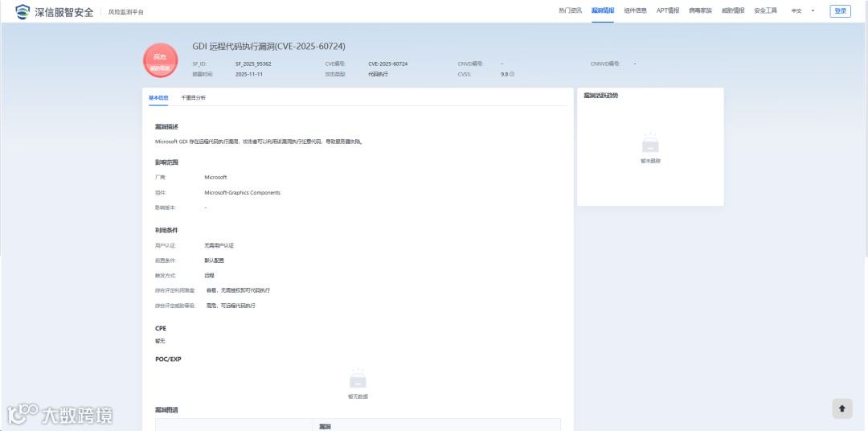Click the 利用条件 section heading
This screenshot has height=431, width=868.
(x=166, y=230)
